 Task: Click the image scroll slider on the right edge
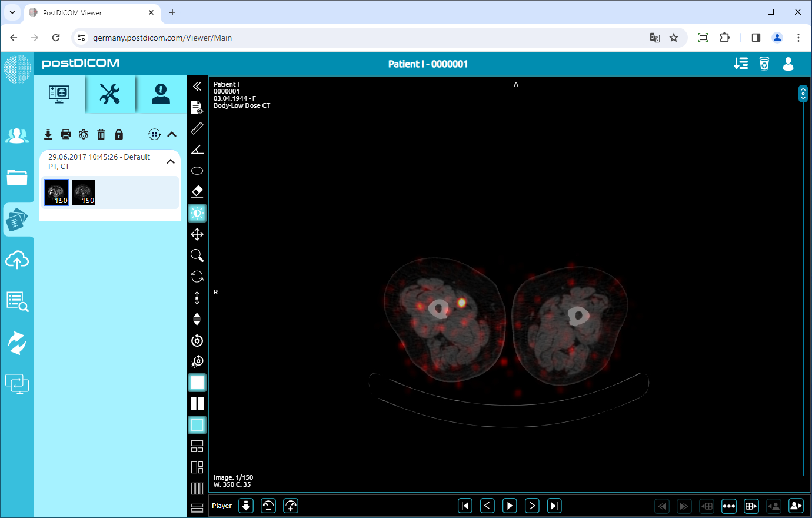[803, 93]
